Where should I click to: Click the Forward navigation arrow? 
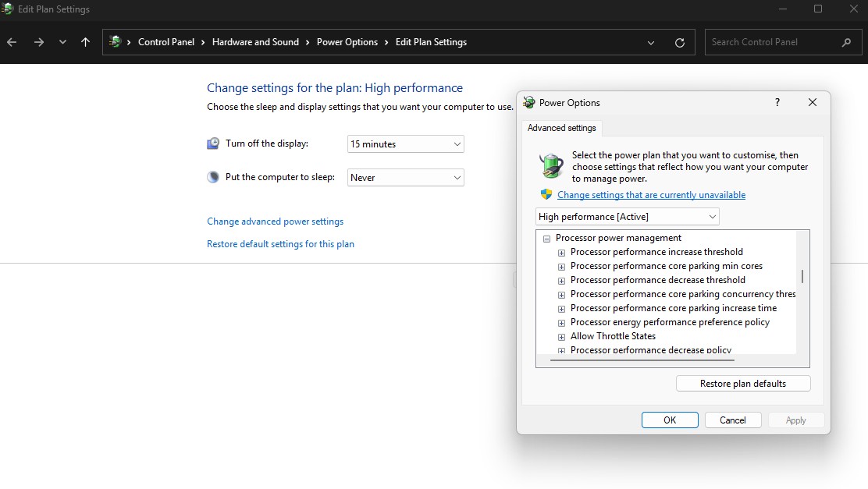38,42
